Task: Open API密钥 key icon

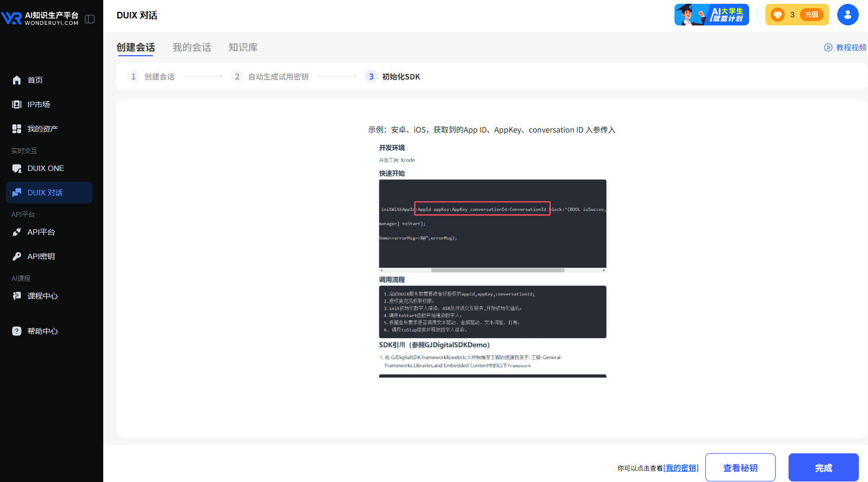Action: pyautogui.click(x=17, y=256)
